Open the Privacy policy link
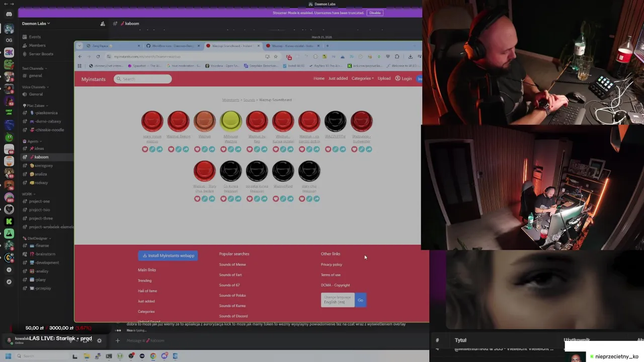 (332, 264)
